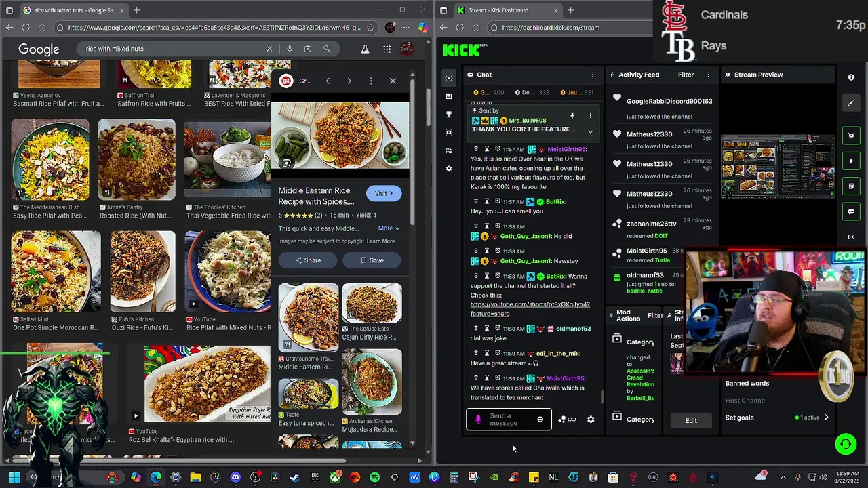
Task: Switch to Stream - Kick Dashboard tab
Action: tap(507, 10)
